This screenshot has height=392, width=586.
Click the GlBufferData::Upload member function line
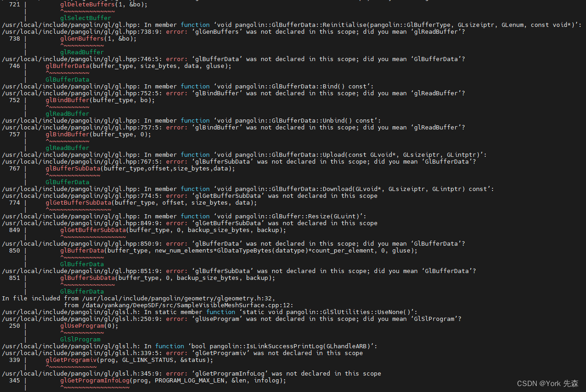(244, 155)
